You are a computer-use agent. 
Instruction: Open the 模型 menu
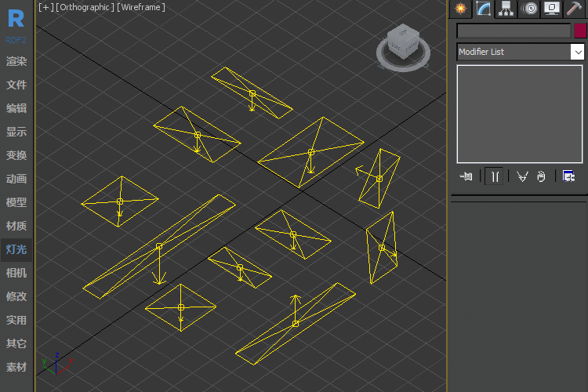(16, 202)
